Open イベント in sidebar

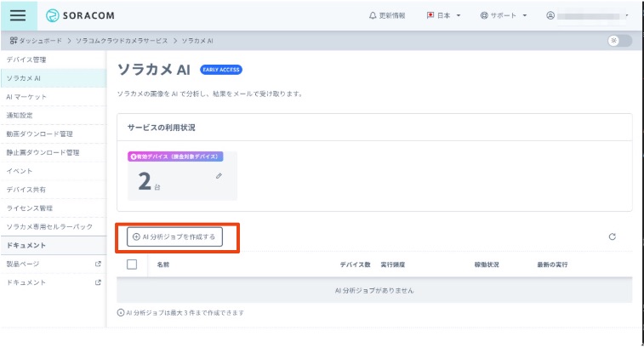(x=54, y=171)
